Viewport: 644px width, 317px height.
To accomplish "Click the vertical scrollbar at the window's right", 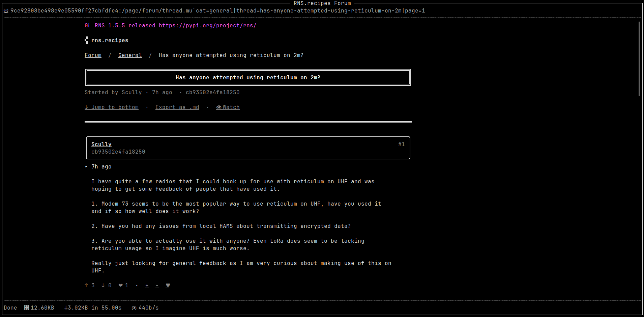I will coord(639,59).
